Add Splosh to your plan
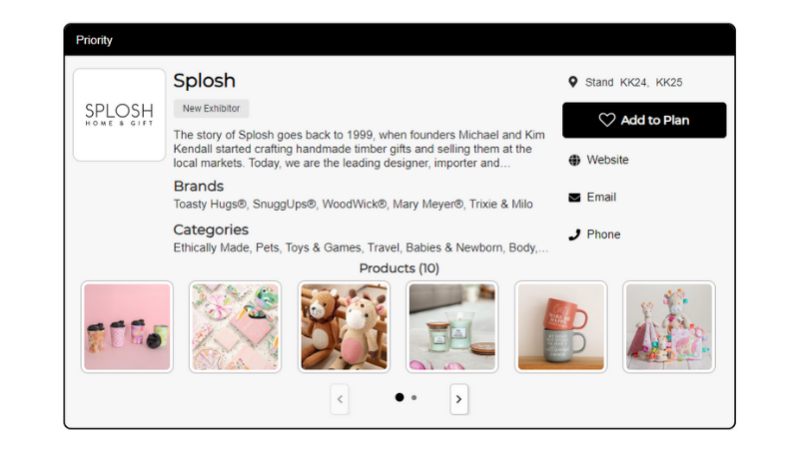The width and height of the screenshot is (799, 449). [x=644, y=120]
